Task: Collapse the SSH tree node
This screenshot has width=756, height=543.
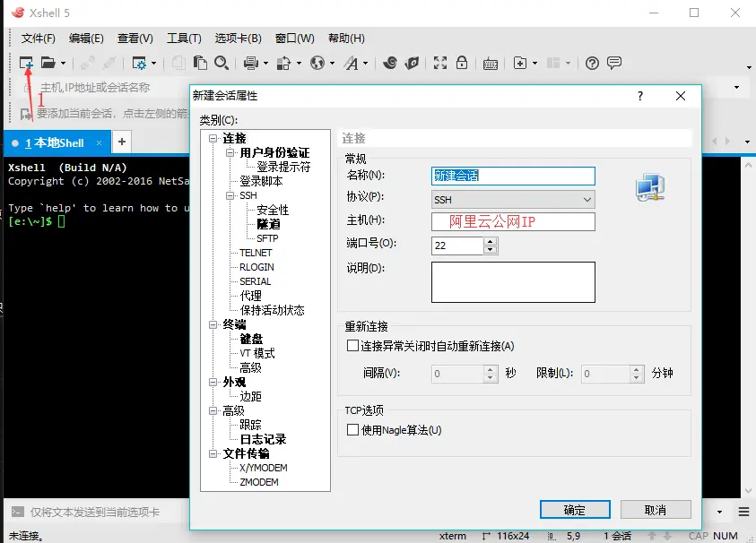Action: pyautogui.click(x=230, y=195)
